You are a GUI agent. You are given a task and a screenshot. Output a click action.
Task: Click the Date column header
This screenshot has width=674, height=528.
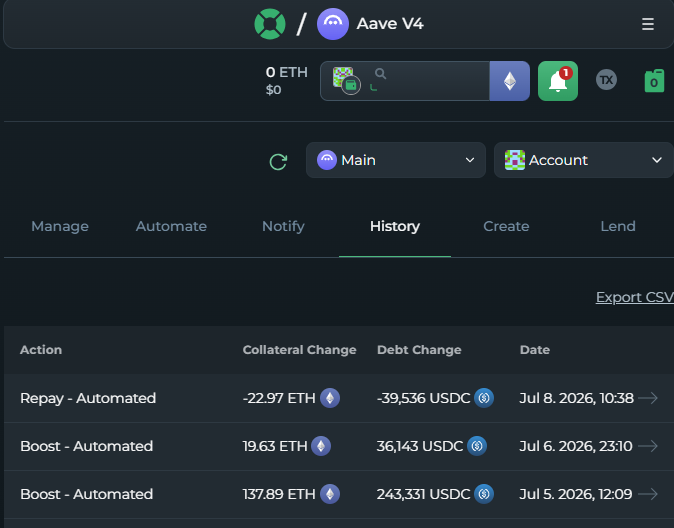pos(535,350)
